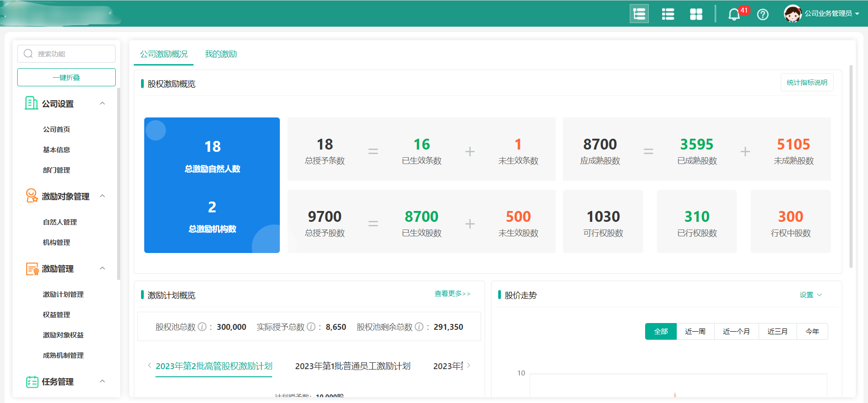Select the 近三月 time range
This screenshot has width=868, height=403.
[778, 331]
